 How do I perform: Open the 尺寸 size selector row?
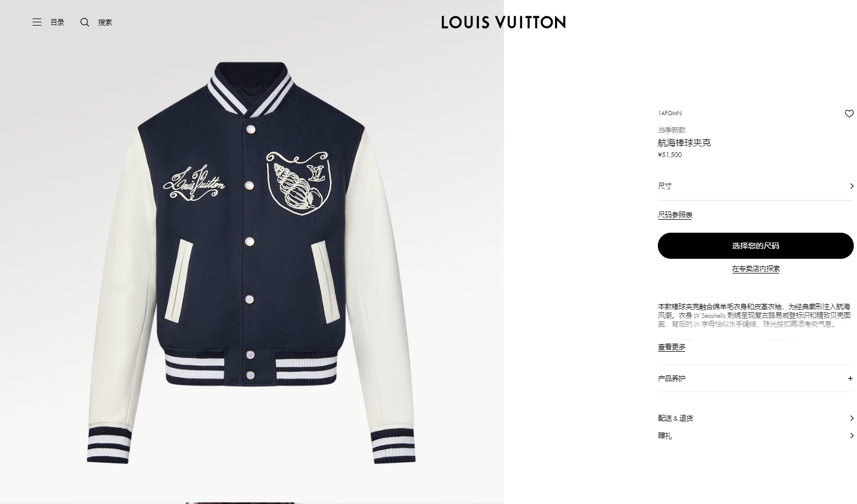pos(755,186)
